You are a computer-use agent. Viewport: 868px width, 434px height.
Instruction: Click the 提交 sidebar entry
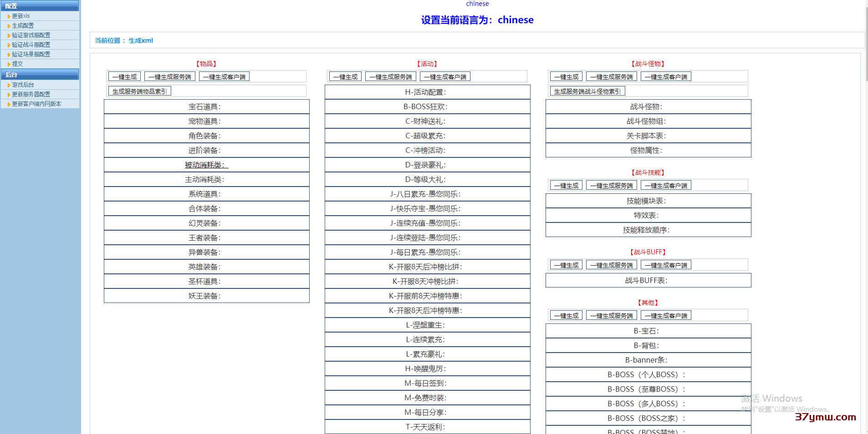(x=17, y=64)
